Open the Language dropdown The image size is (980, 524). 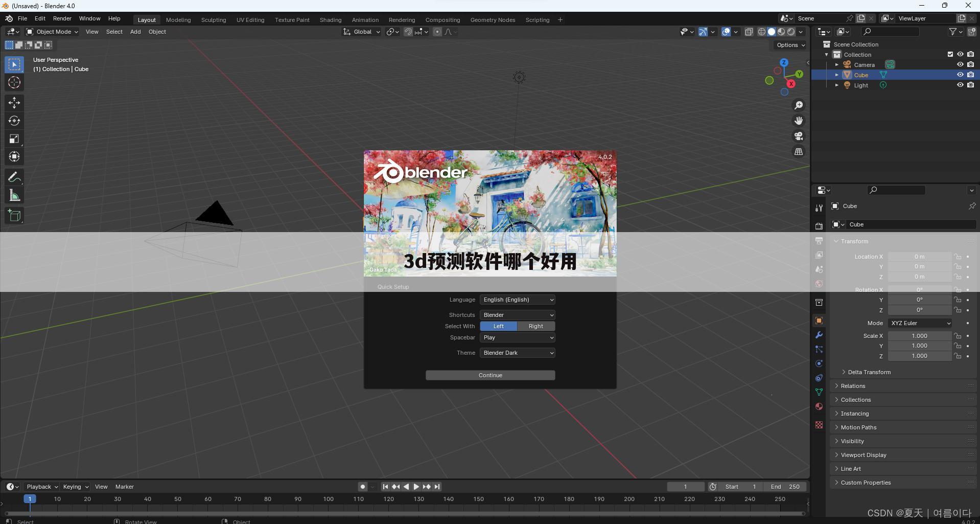click(x=518, y=300)
